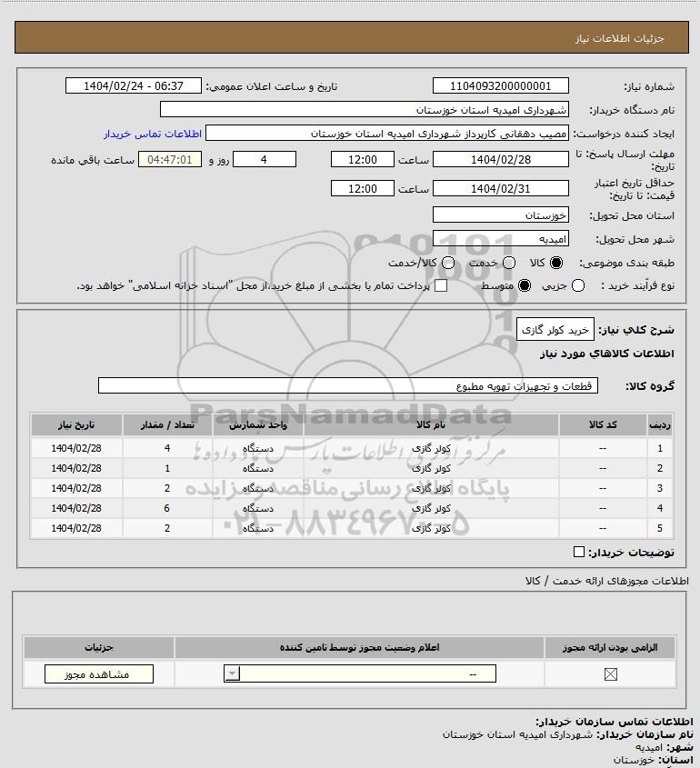Viewport: 700px width, 768px height.
Task: Click quantity 1 in row 2
Action: [x=167, y=468]
